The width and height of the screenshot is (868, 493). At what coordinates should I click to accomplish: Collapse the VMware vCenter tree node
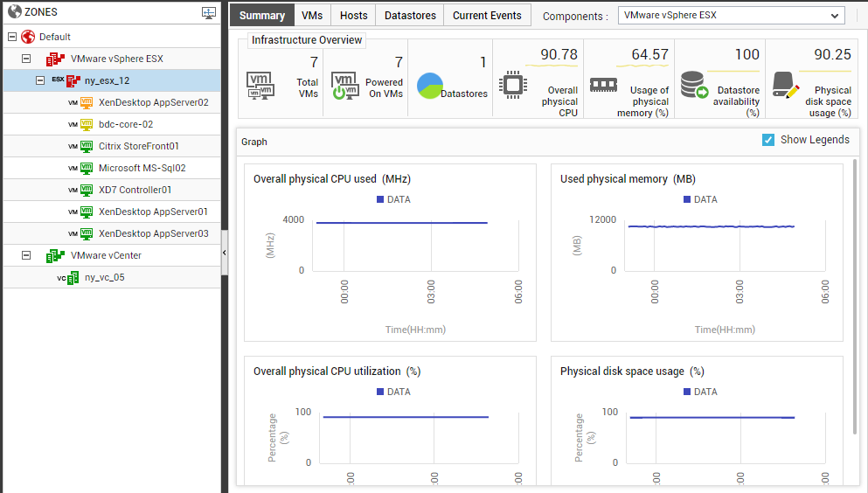point(26,255)
